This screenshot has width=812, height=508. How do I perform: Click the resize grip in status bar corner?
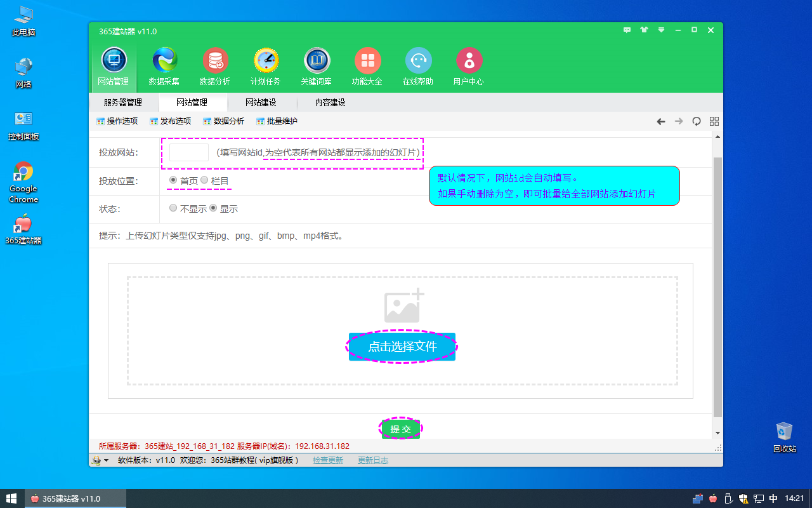coord(719,447)
